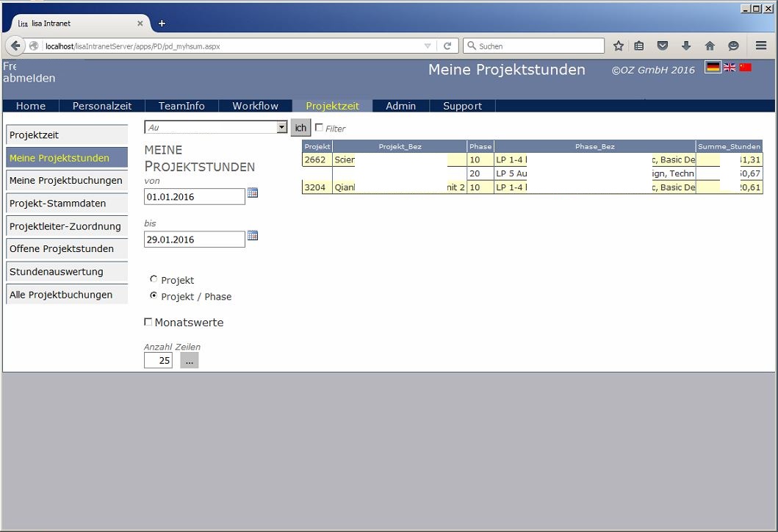Viewport: 778px width, 532px height.
Task: Switch language to German flag
Action: coord(713,67)
